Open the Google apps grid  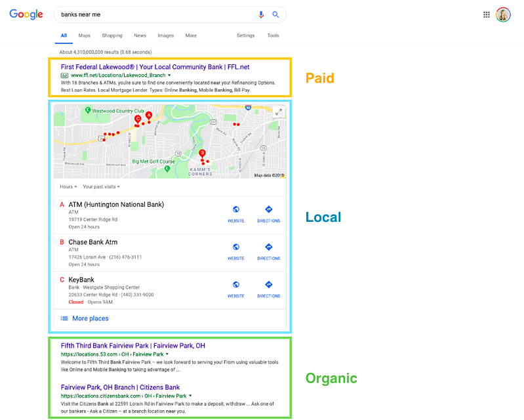[487, 14]
